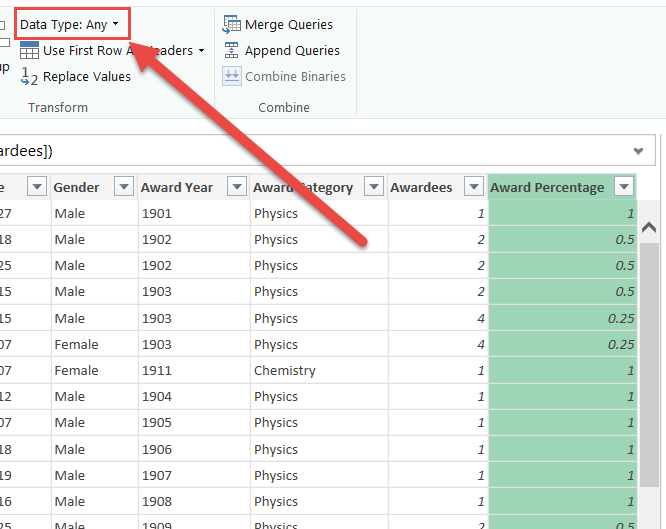Open the Award Percentage filter dropdown

tap(624, 187)
